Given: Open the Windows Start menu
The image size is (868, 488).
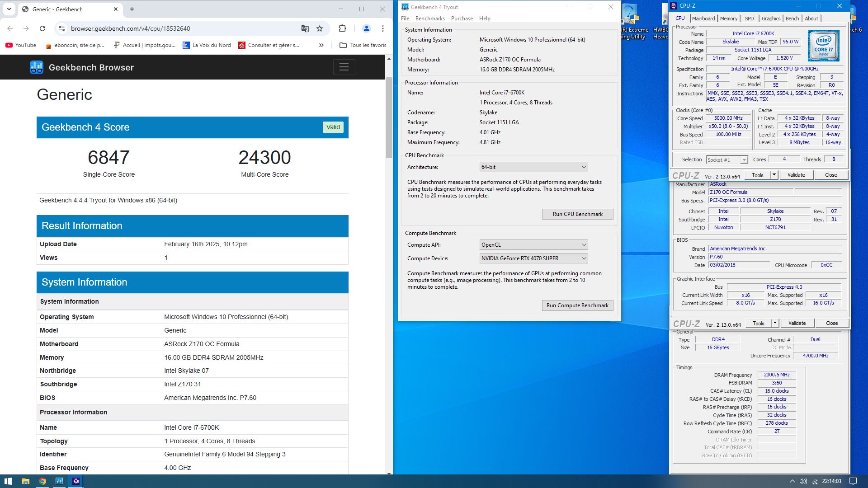Looking at the screenshot, I should 8,481.
